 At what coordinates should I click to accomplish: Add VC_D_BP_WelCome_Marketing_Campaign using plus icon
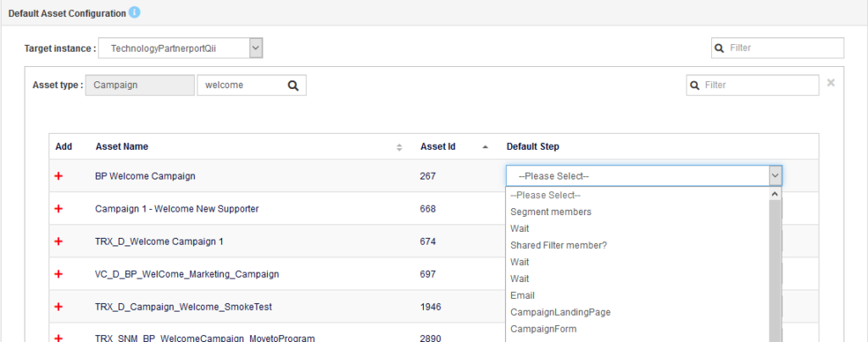58,274
